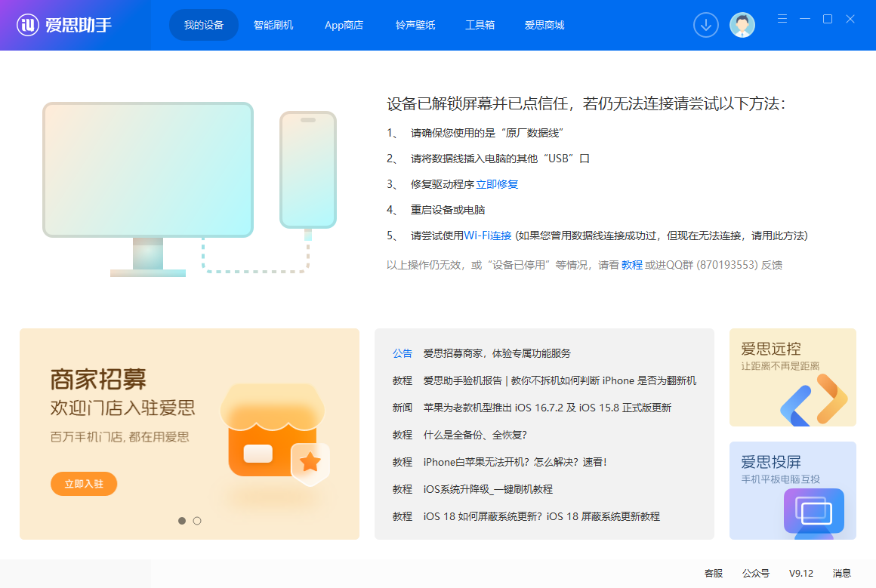Viewport: 876px width, 588px height.
Task: Open 客服 in the bottom bar
Action: click(714, 574)
